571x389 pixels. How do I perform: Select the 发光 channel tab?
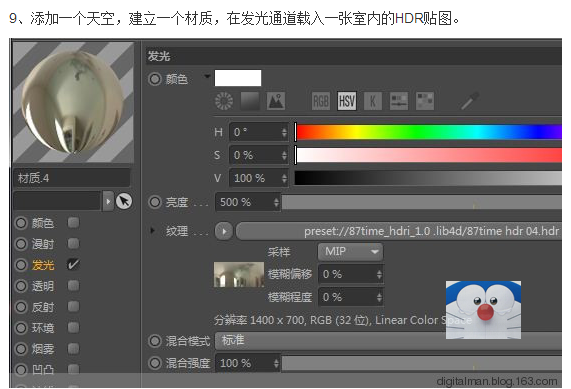point(43,265)
